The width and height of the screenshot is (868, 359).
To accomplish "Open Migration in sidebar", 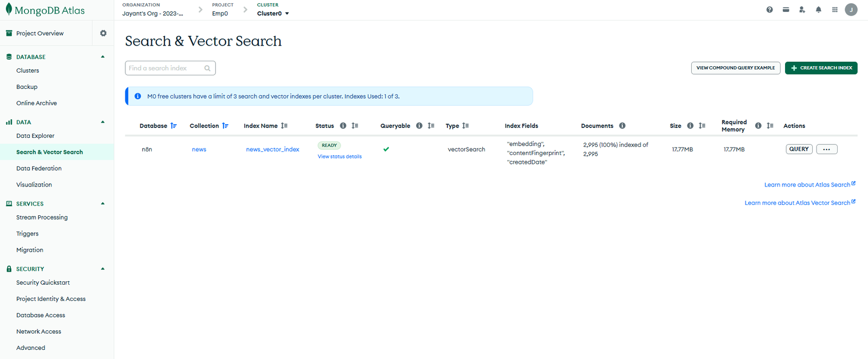I will coord(30,250).
